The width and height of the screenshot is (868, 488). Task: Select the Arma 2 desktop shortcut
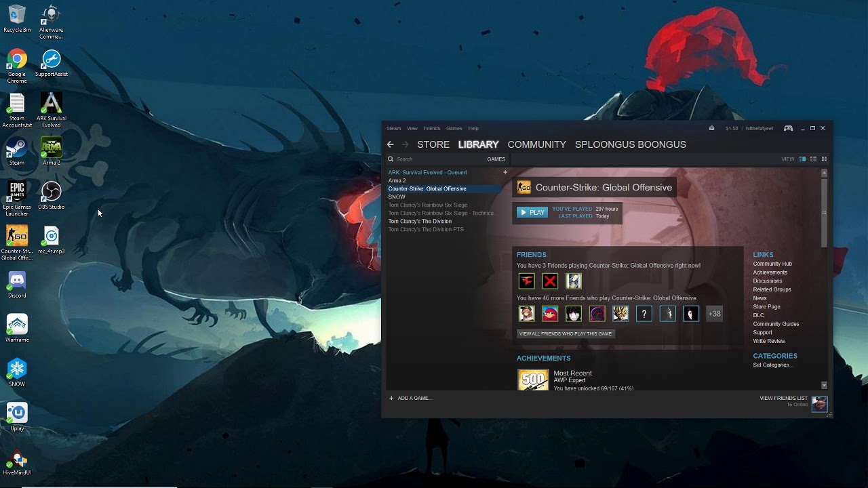[52, 151]
